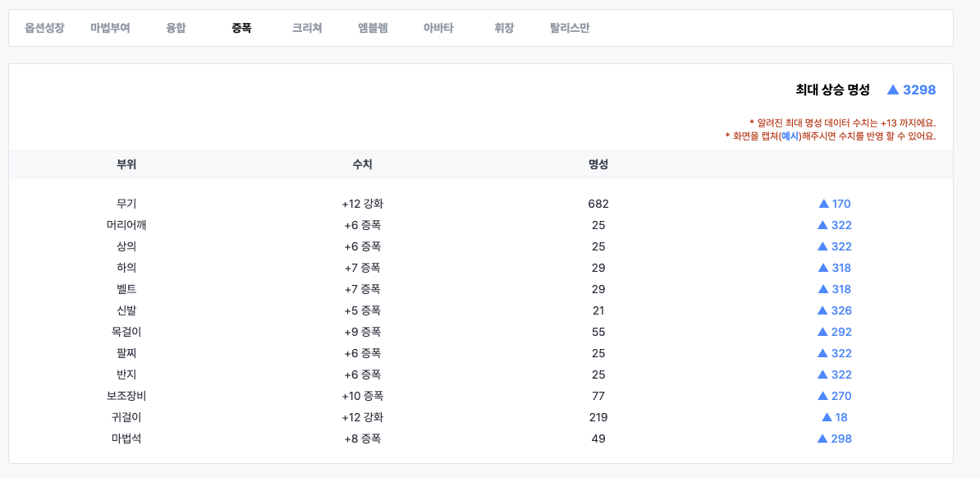
Task: Click the up-arrow icon in the 귀걸이 row
Action: click(827, 417)
